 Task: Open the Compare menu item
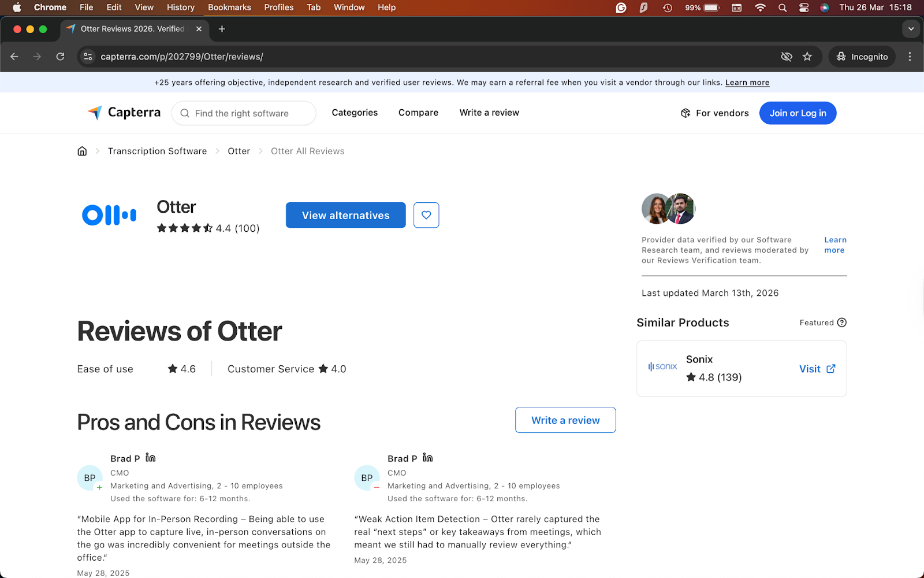point(418,113)
